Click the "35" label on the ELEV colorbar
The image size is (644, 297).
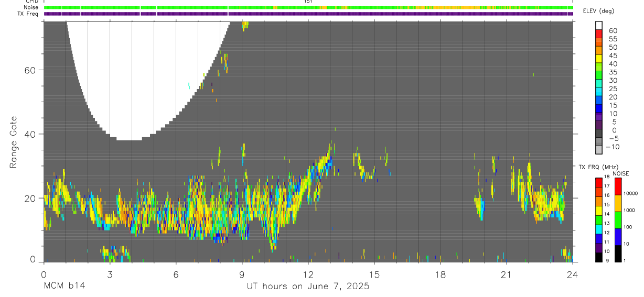click(x=613, y=72)
